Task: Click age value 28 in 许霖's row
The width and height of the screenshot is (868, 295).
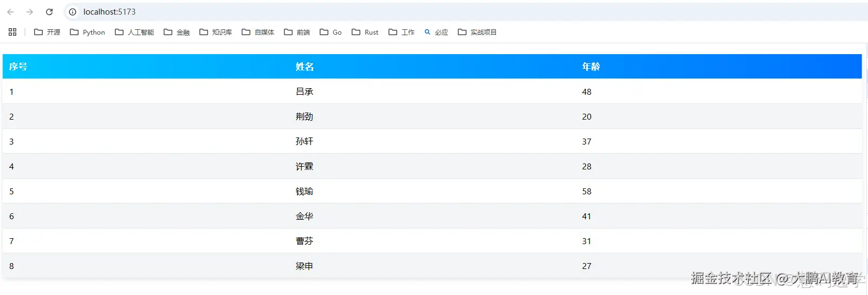Action: coord(587,167)
